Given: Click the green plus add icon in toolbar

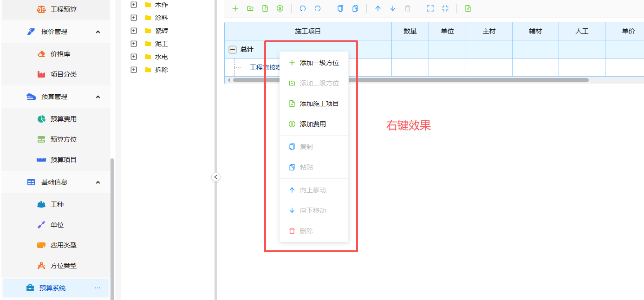Looking at the screenshot, I should (235, 8).
